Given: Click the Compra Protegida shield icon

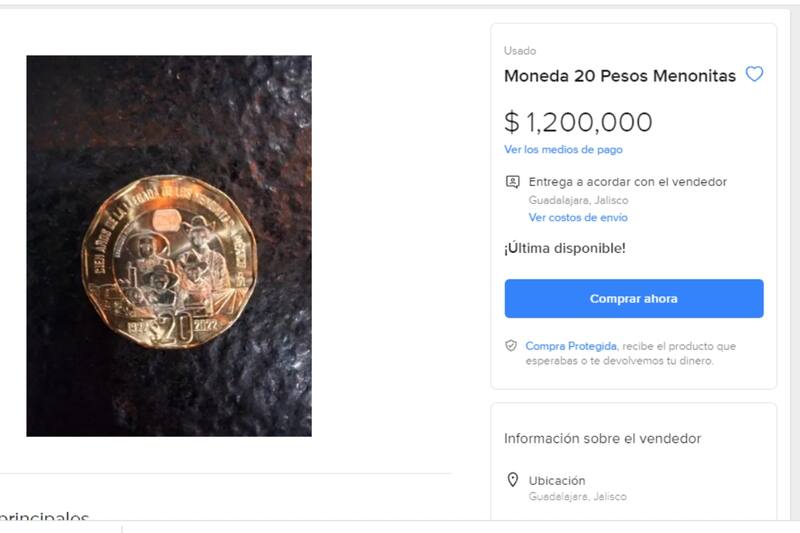Looking at the screenshot, I should coord(511,346).
